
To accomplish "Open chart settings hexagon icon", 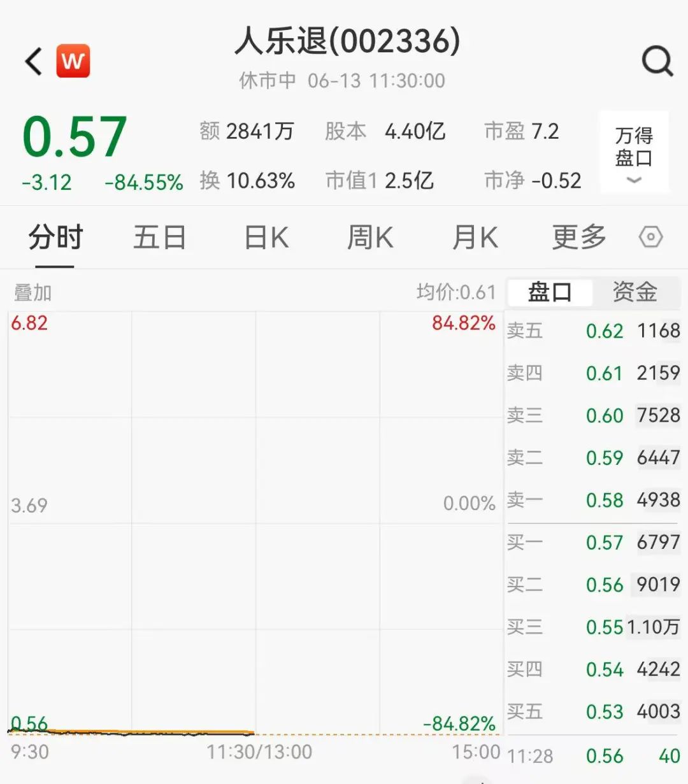I will coord(650,238).
